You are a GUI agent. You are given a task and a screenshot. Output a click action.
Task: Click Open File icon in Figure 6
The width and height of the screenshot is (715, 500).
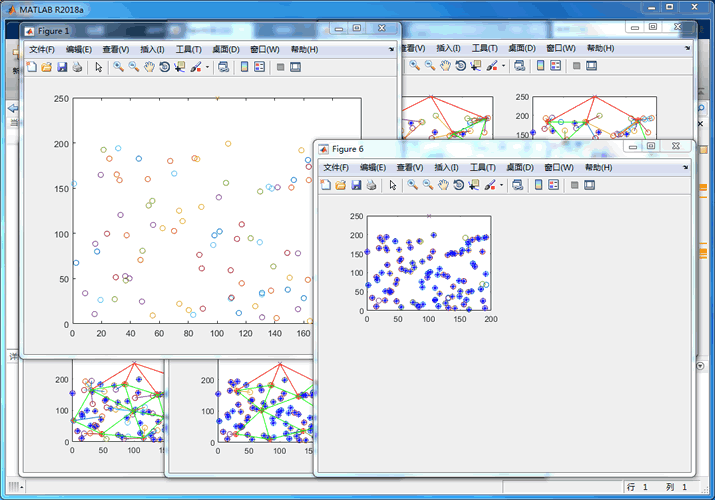point(340,185)
